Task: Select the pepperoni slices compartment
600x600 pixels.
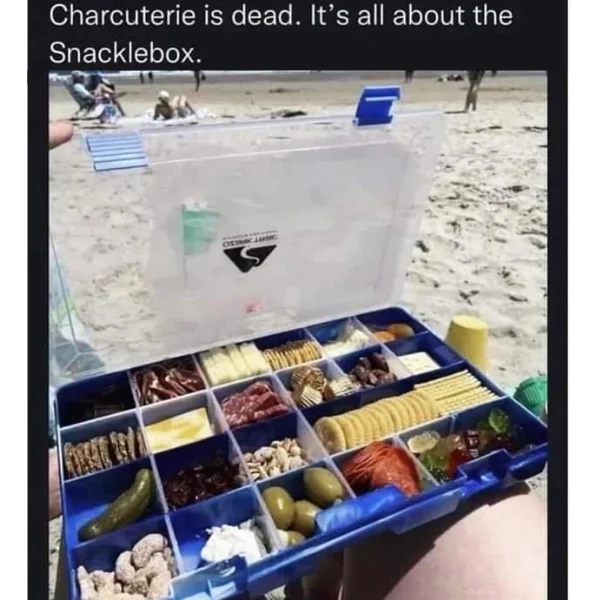Action: [379, 468]
